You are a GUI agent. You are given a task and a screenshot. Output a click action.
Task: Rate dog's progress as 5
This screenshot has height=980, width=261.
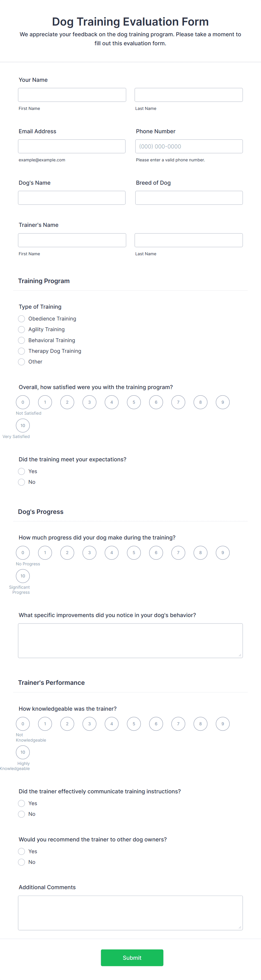[134, 552]
